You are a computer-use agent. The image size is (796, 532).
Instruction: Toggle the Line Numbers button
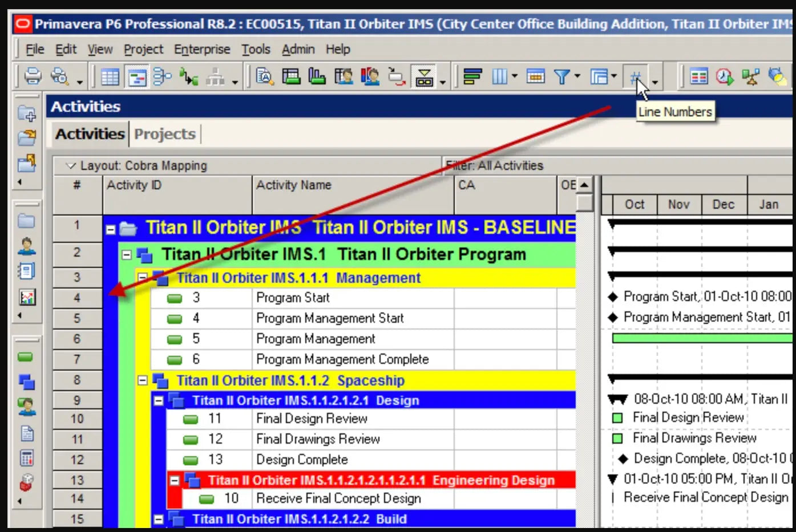[x=636, y=76]
